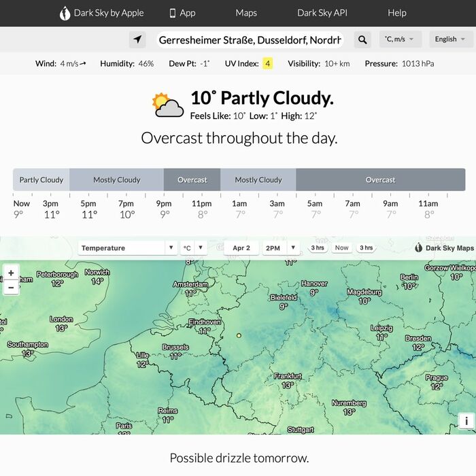Click the Overcast throughout the day summary

click(x=239, y=138)
